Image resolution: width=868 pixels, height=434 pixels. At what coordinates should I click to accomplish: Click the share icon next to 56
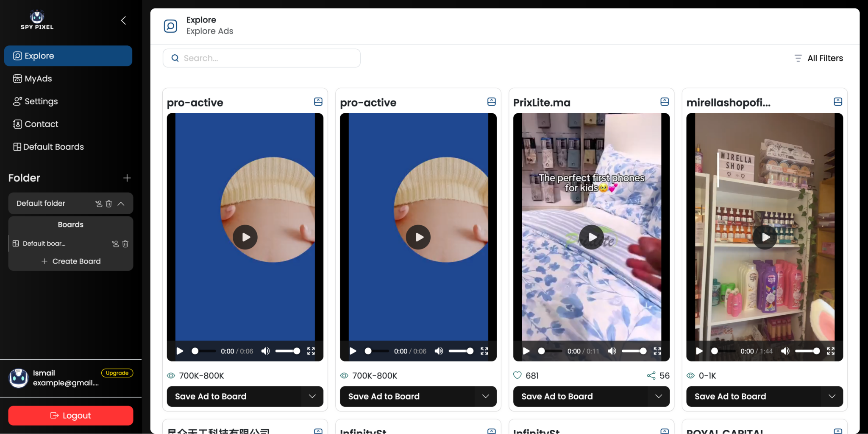coord(651,375)
